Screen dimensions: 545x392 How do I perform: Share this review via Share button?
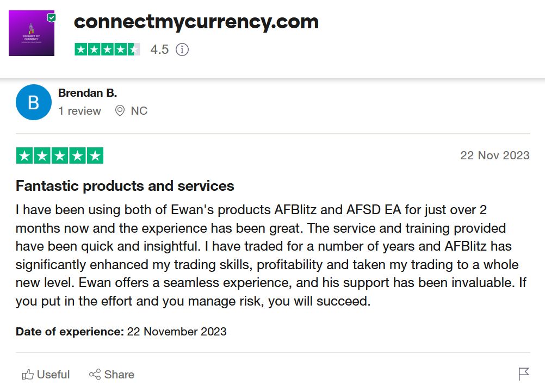pos(112,375)
